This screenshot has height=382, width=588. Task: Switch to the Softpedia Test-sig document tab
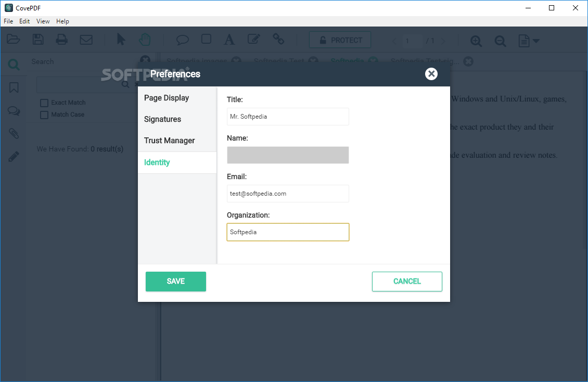pos(425,61)
